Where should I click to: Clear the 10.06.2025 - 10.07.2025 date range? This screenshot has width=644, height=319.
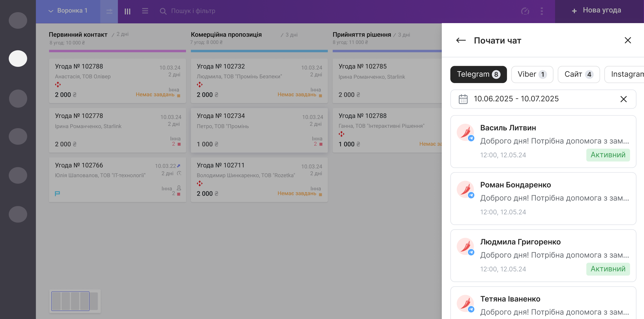tap(623, 99)
